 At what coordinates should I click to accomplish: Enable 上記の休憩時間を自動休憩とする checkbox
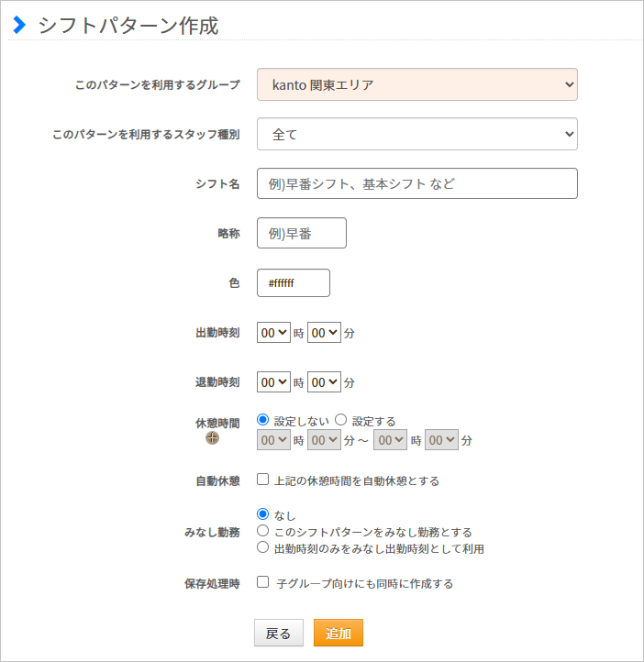(x=263, y=480)
